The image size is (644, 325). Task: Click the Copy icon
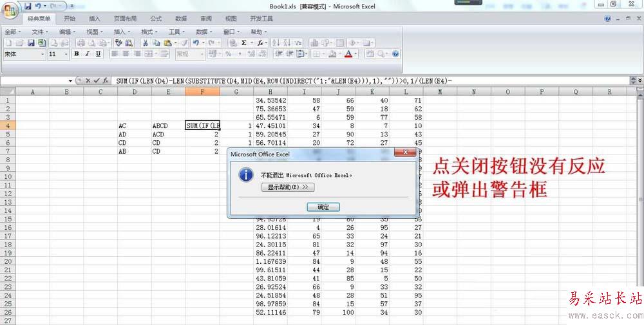[156, 42]
